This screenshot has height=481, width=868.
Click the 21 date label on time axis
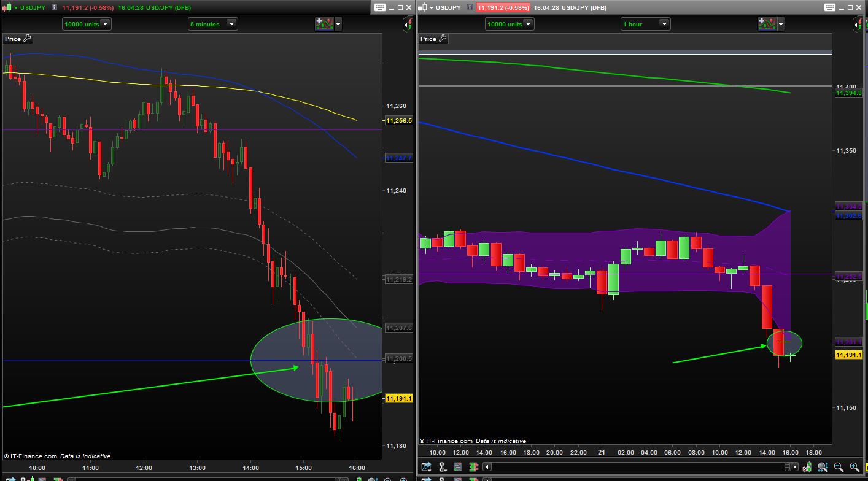602,453
